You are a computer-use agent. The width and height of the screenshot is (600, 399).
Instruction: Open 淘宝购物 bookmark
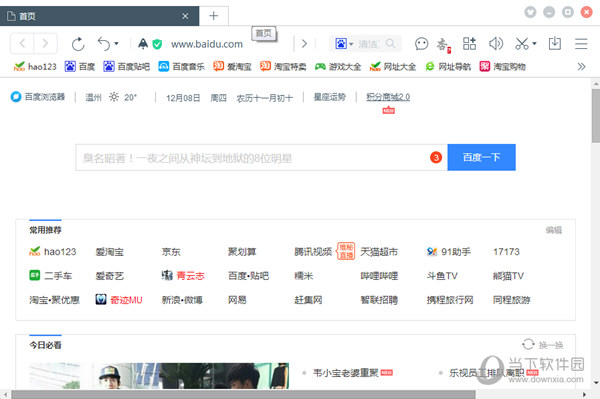point(502,67)
